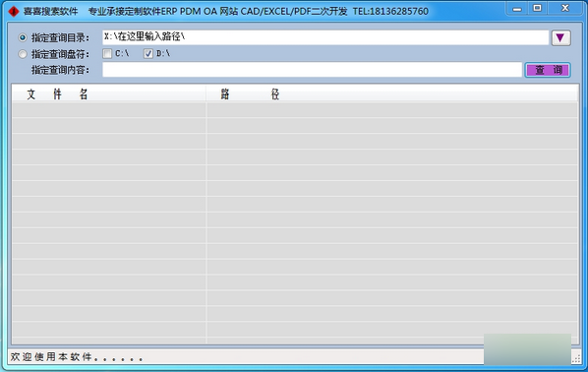Click the red diamond app icon in title bar
The image size is (588, 372).
14,11
